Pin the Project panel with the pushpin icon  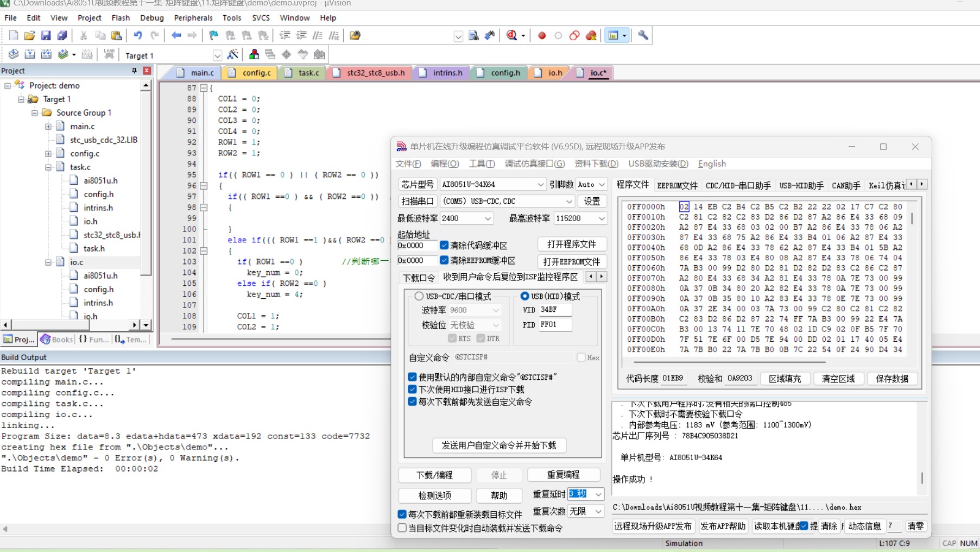pos(134,71)
